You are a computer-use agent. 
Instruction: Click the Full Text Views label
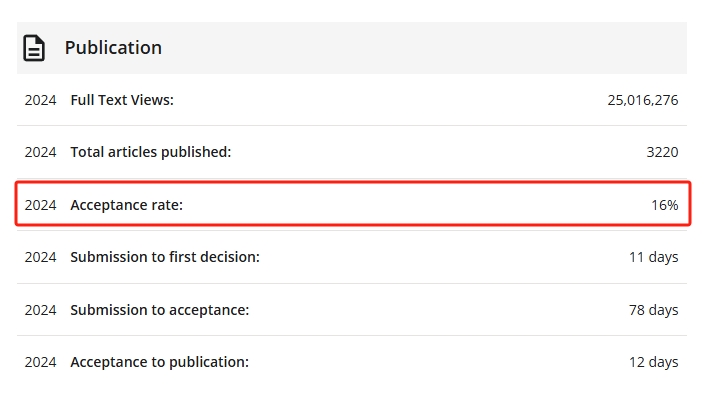[122, 100]
